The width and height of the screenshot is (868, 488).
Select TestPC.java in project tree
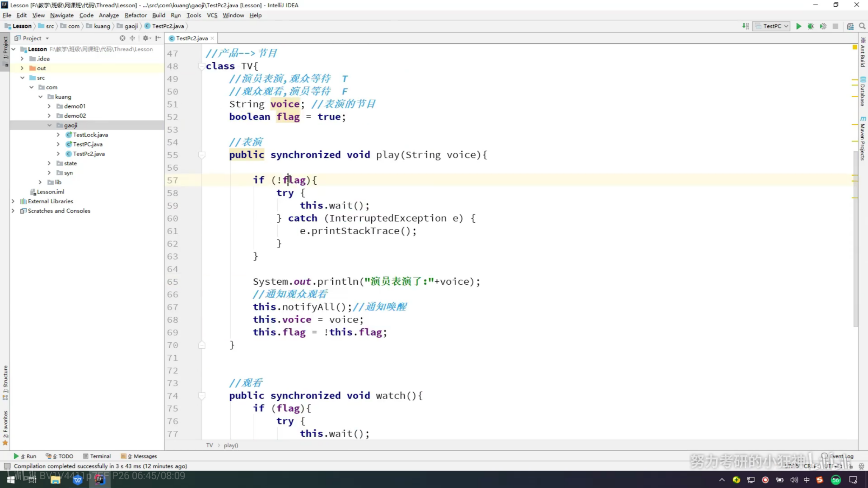[87, 144]
